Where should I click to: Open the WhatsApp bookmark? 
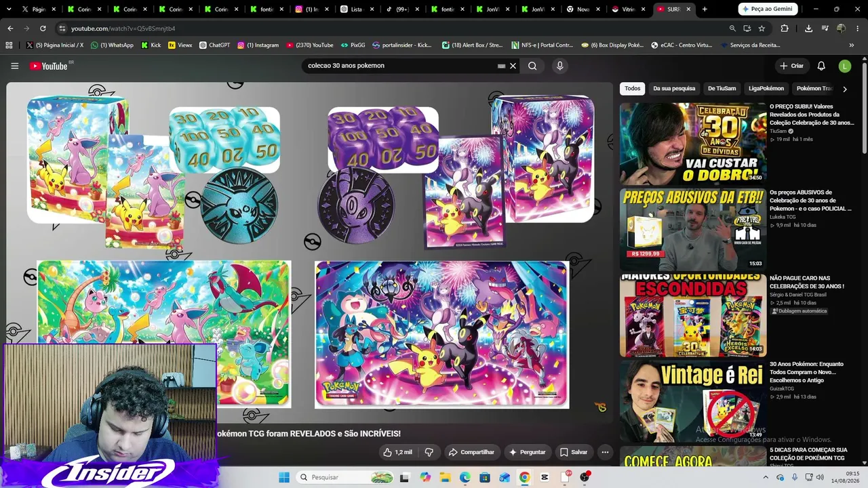(111, 45)
